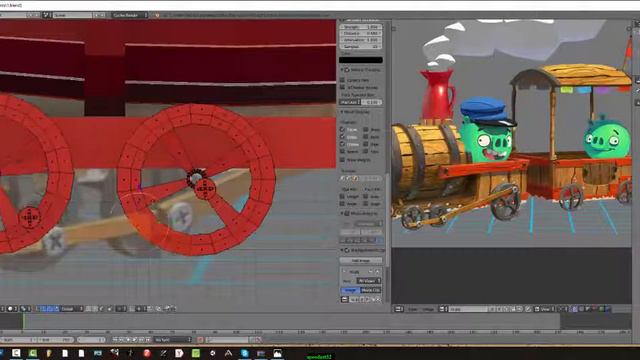Open Image menu in image editor header
The height and width of the screenshot is (360, 640).
428,309
